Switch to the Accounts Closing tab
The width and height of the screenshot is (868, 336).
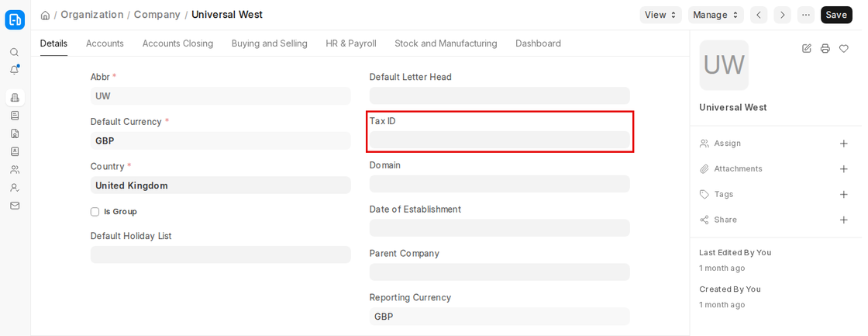coord(177,43)
